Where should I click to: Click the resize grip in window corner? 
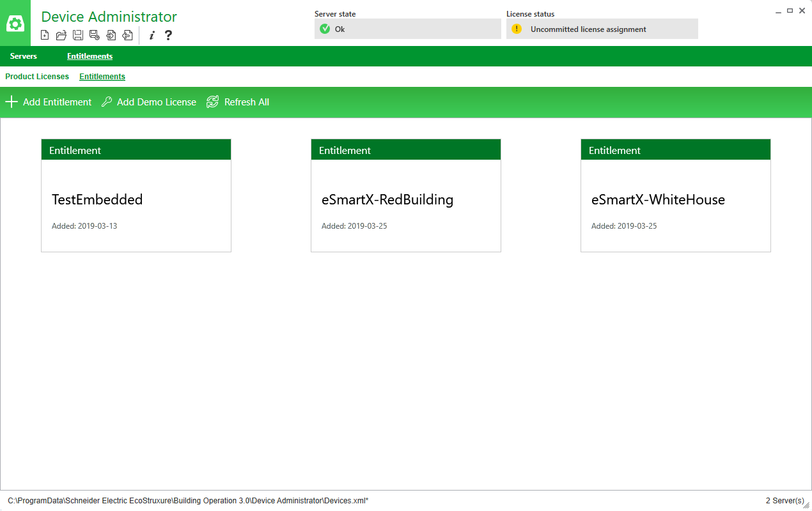tap(807, 505)
